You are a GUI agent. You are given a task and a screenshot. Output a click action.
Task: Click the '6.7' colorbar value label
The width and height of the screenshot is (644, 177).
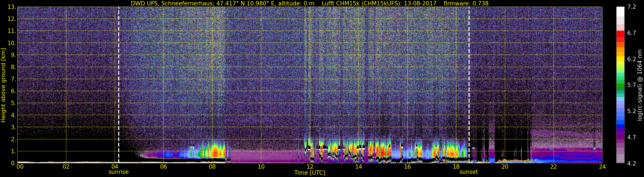tap(632, 33)
